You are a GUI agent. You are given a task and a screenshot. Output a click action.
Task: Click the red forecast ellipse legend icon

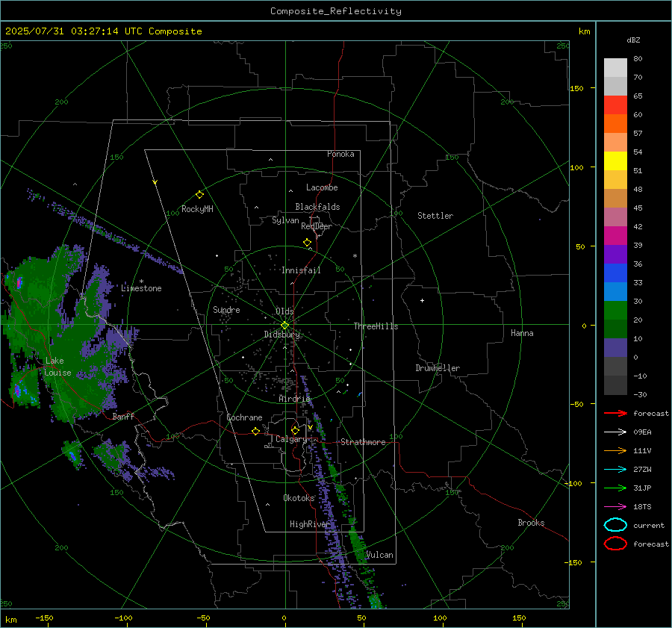coord(615,544)
